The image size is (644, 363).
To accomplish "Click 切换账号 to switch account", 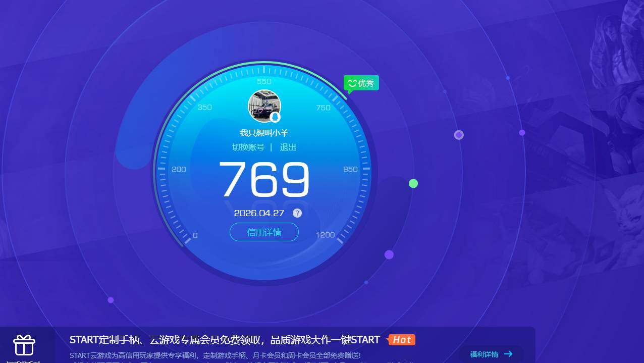I will (248, 147).
